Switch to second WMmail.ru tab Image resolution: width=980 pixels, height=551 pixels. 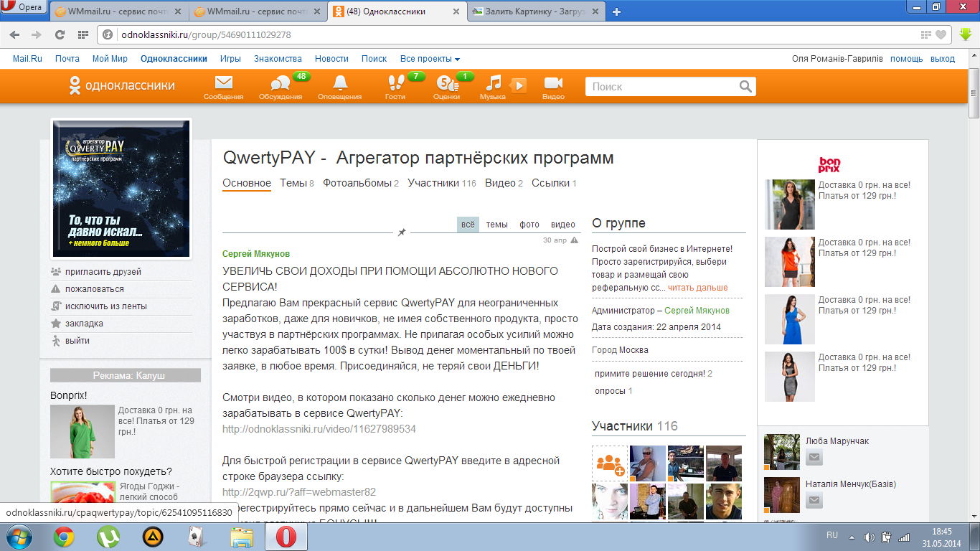258,11
